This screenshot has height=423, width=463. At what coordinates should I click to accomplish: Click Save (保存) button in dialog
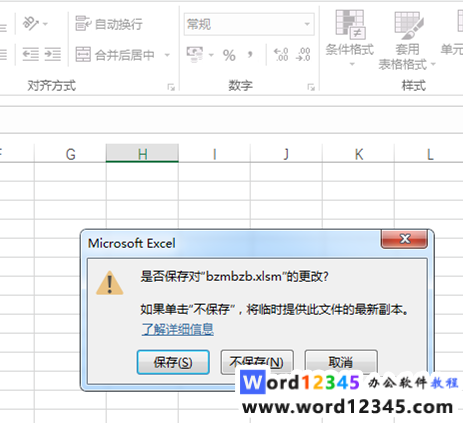pos(173,362)
